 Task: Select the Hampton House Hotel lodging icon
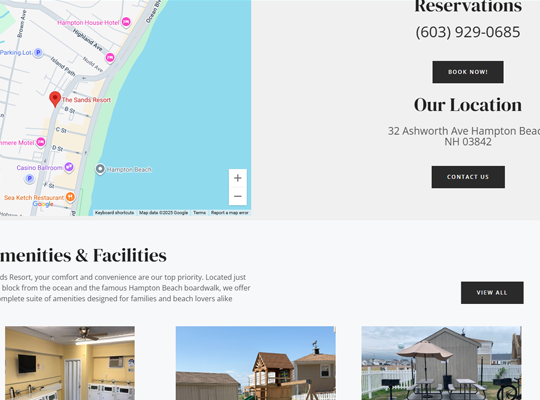[x=126, y=22]
